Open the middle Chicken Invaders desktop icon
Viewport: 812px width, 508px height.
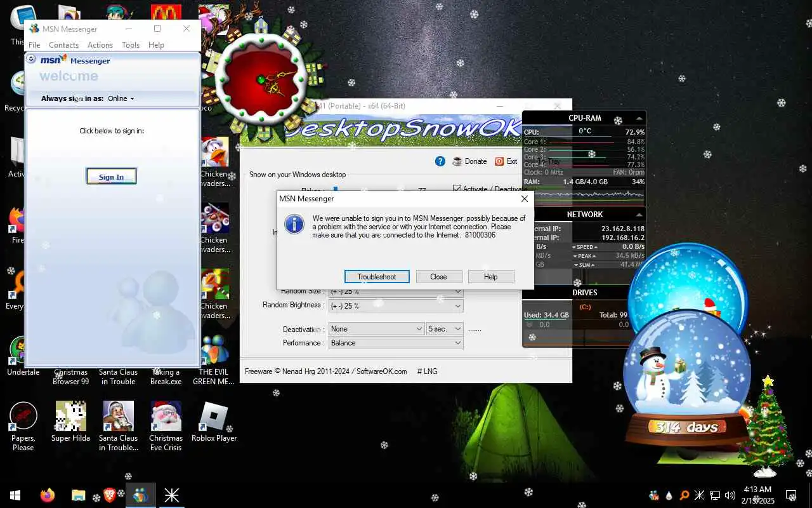[x=215, y=228]
